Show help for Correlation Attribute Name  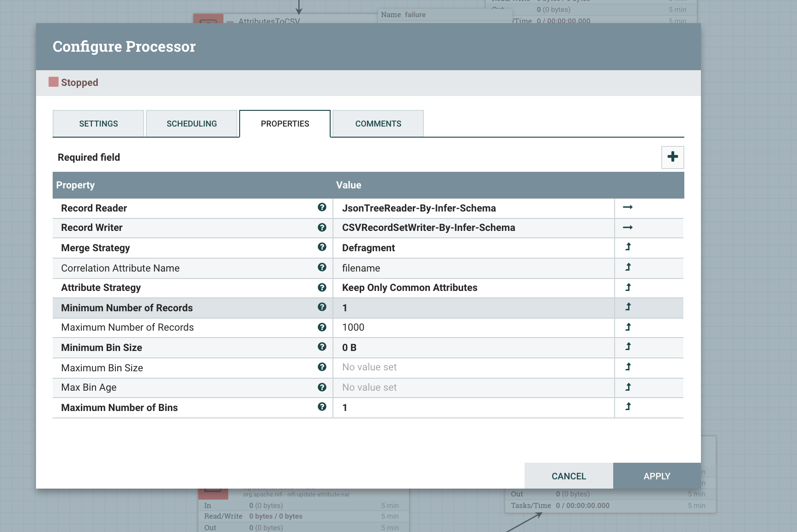click(x=322, y=267)
